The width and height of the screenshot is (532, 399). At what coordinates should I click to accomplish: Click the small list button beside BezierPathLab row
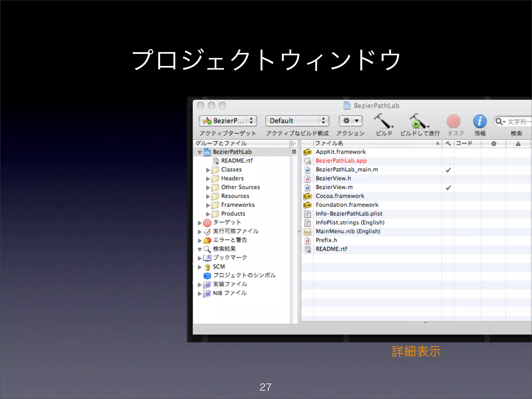294,152
